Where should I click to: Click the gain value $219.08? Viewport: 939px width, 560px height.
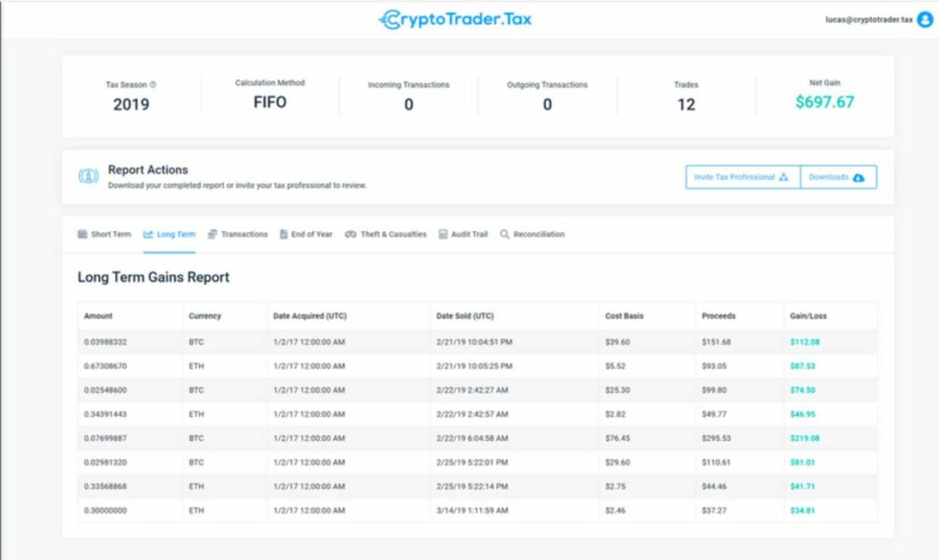pos(805,438)
